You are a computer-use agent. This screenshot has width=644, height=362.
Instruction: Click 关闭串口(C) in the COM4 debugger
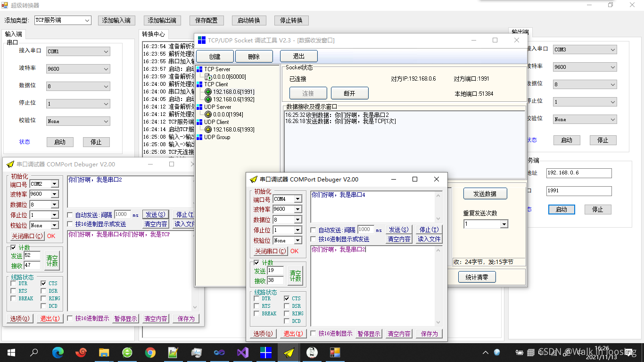click(271, 251)
